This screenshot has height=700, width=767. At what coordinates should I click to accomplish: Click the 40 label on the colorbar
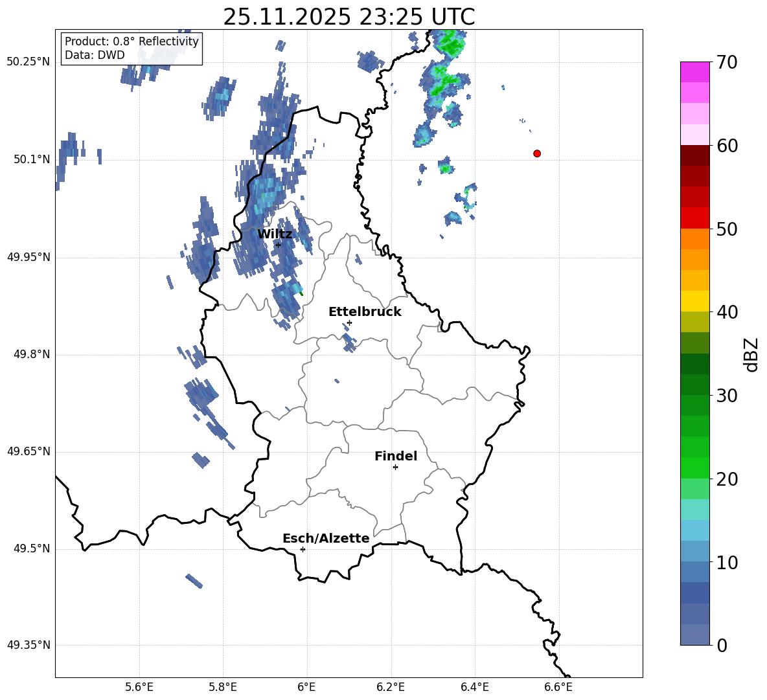click(727, 312)
